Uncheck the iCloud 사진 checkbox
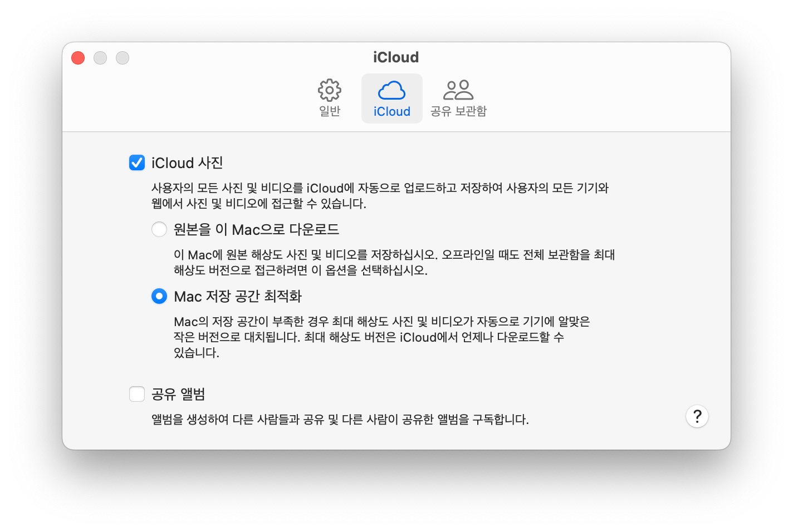793x532 pixels. [x=137, y=162]
